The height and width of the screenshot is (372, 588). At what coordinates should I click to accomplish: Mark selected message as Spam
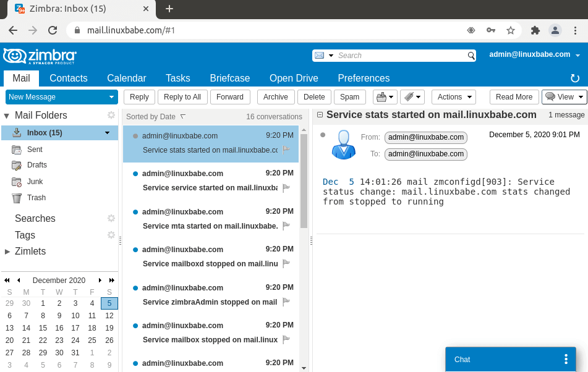point(349,97)
